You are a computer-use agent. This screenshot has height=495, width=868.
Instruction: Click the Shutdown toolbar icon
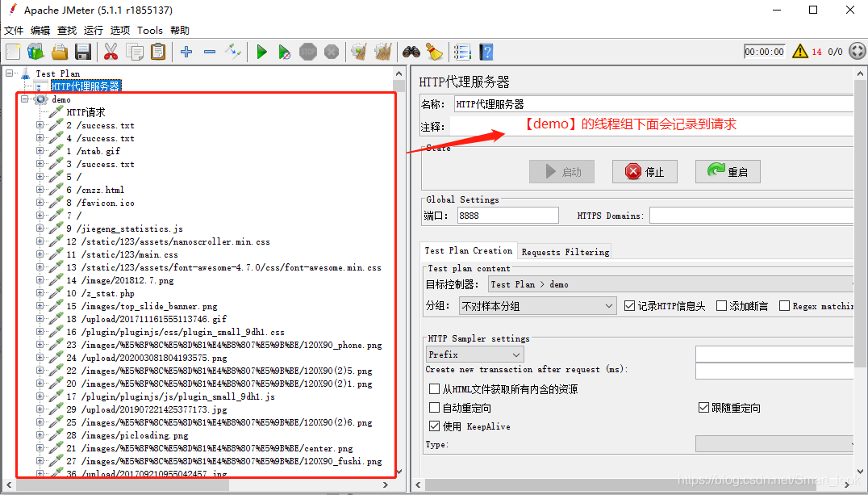click(331, 52)
